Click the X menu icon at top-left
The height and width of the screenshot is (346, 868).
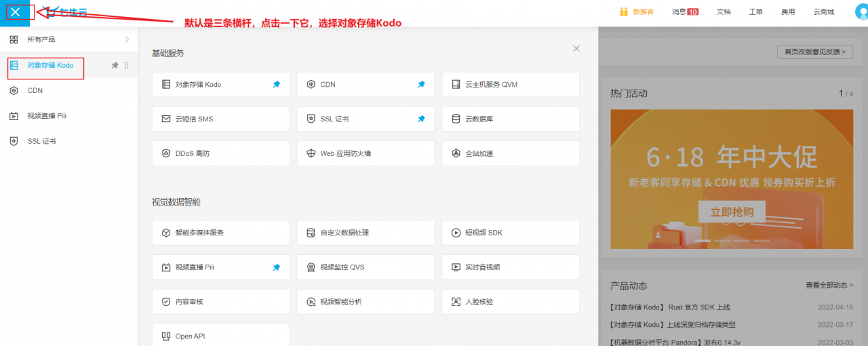(15, 12)
